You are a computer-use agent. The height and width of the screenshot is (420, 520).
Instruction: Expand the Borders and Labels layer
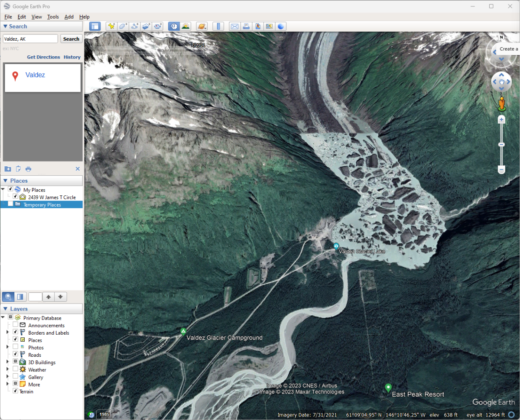tap(7, 333)
